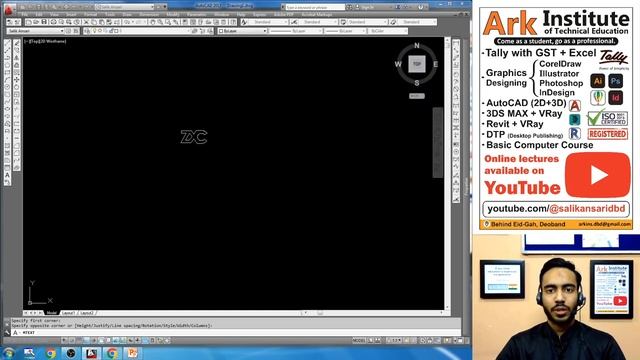Click the Pan hand icon
The image size is (640, 360).
pyautogui.click(x=153, y=22)
